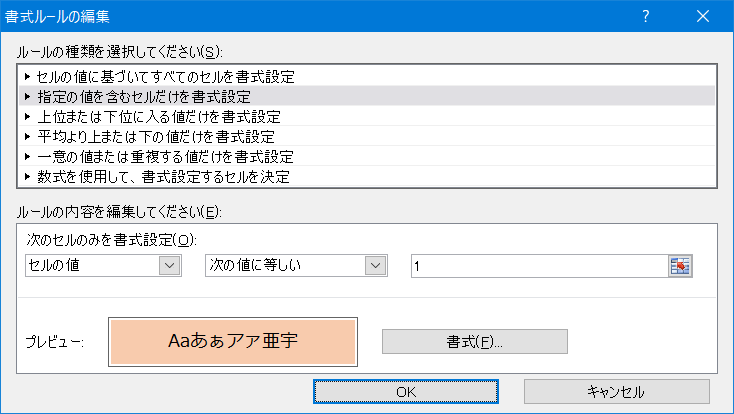Click the ルールの種類を選択してください label
Viewport: 734px width, 414px height.
pos(120,52)
